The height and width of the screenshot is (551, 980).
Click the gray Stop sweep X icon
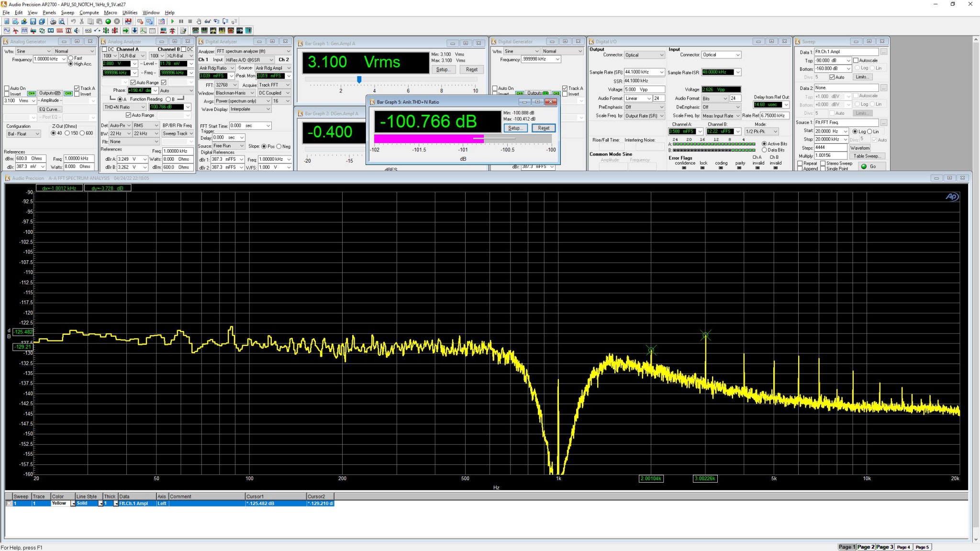point(117,21)
